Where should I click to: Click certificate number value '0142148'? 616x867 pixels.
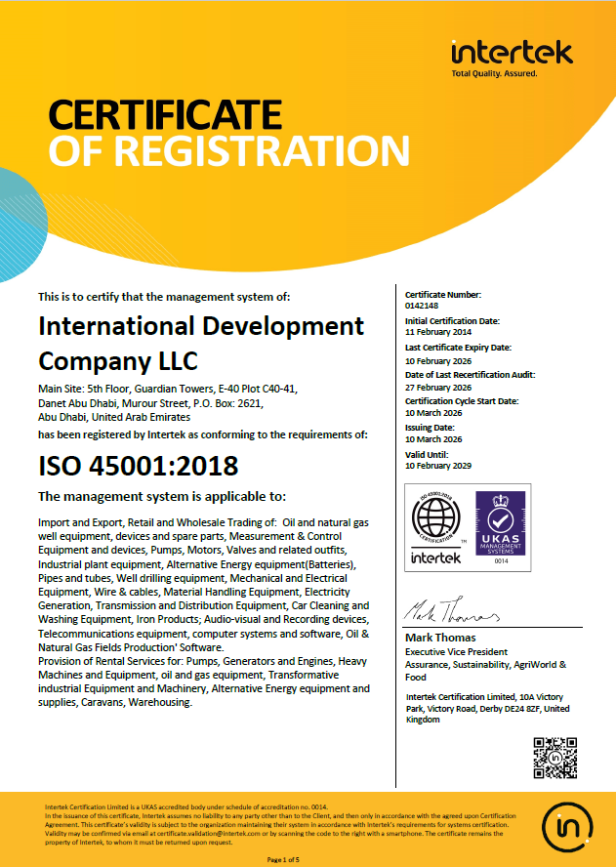pyautogui.click(x=422, y=305)
